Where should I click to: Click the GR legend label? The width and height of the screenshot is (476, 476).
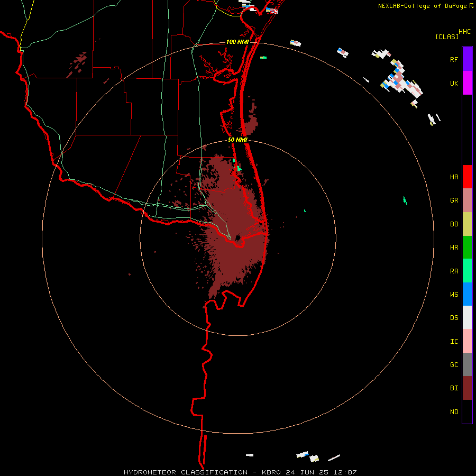(454, 200)
